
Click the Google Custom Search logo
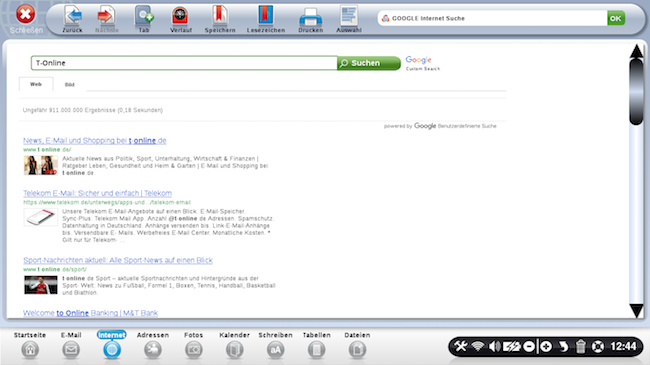422,63
